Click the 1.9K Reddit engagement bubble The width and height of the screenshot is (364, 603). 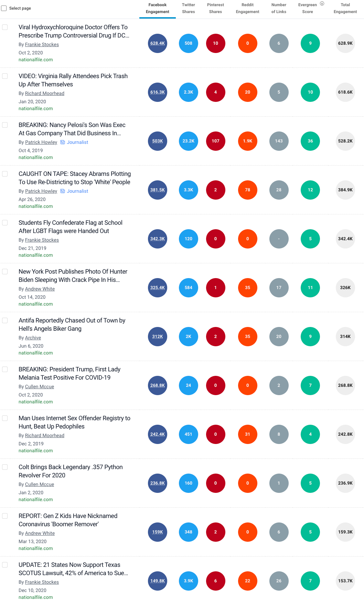click(x=248, y=141)
